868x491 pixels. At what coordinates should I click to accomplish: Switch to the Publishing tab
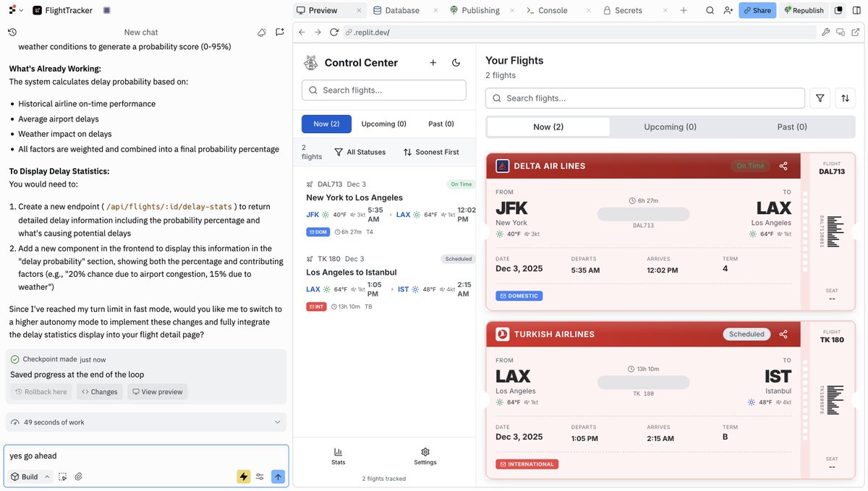pos(475,10)
